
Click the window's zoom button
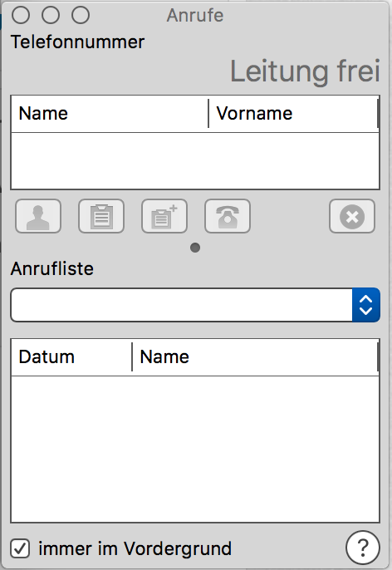[81, 15]
